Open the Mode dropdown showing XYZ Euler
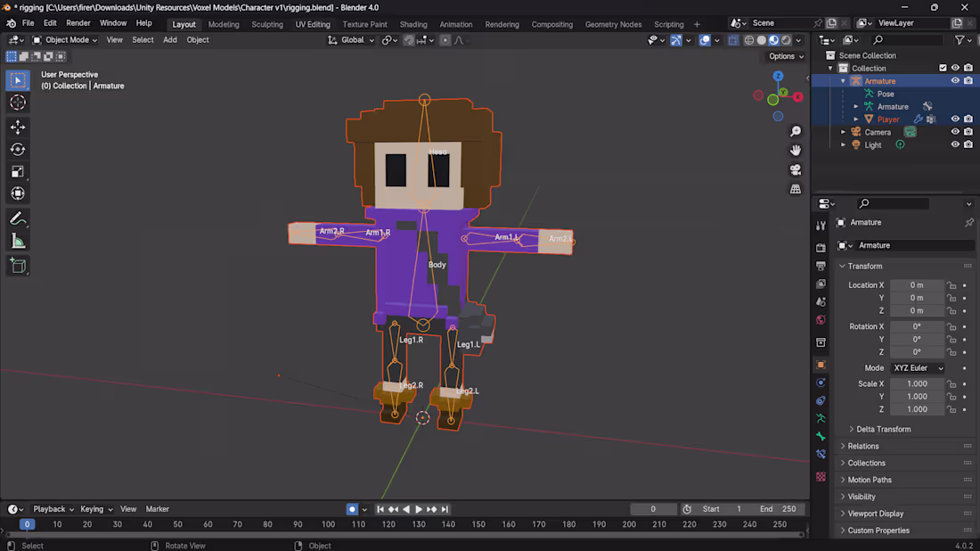This screenshot has height=551, width=980. click(x=918, y=367)
